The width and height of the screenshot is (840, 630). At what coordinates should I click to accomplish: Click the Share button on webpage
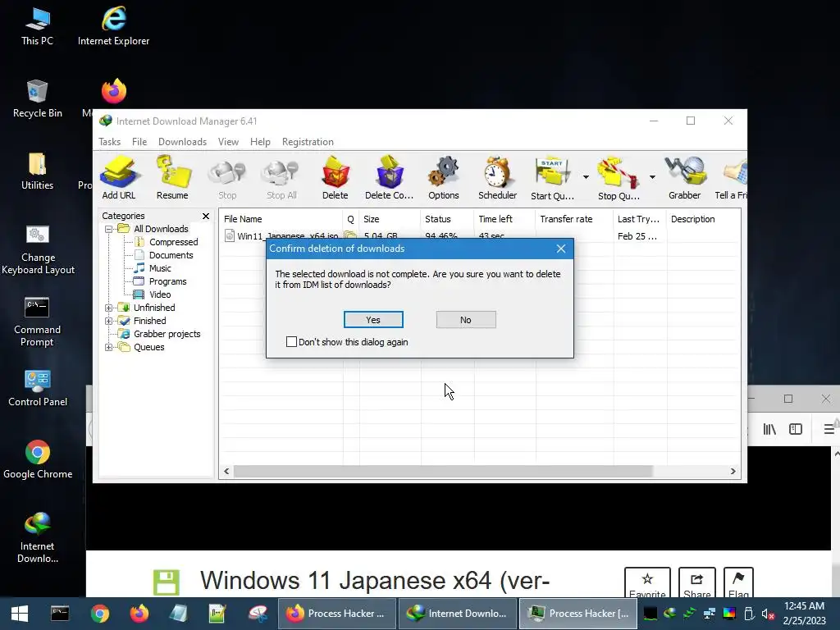point(696,583)
